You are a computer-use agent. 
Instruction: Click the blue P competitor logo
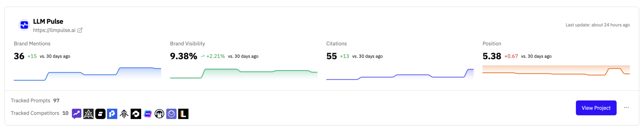point(112,114)
